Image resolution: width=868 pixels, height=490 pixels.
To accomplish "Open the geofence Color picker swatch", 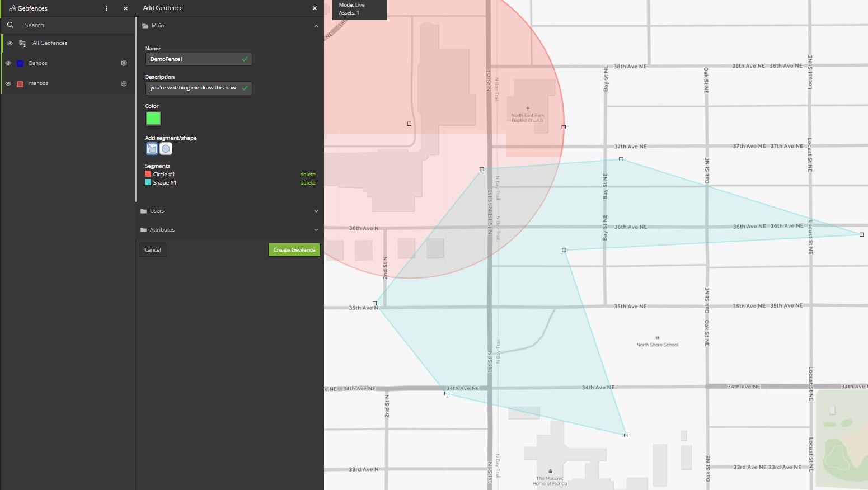I will coord(153,118).
